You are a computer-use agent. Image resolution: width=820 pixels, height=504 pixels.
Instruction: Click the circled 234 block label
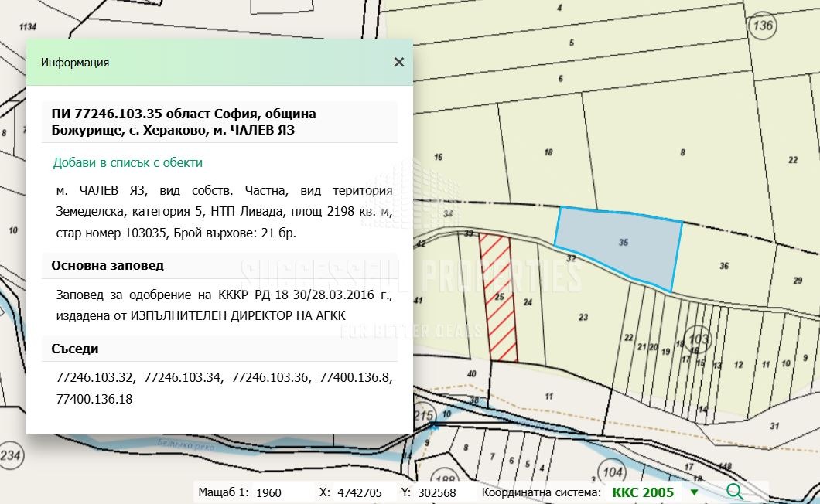point(9,455)
